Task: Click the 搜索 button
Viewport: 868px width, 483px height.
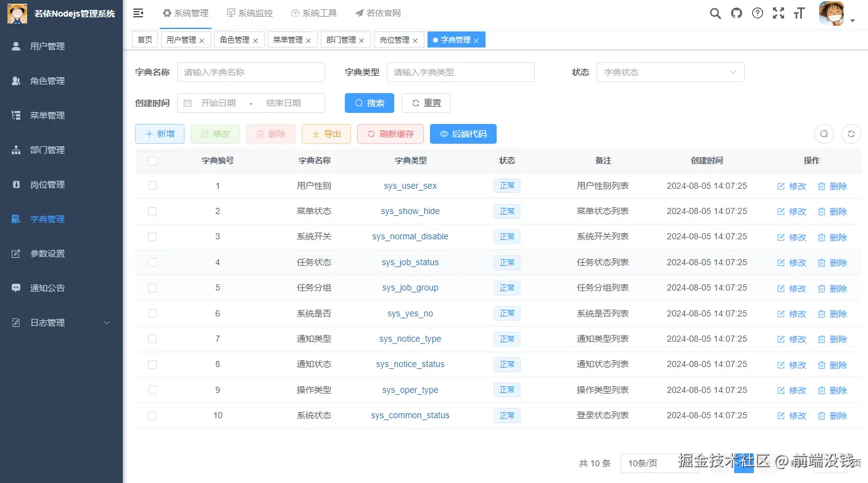Action: [x=370, y=103]
